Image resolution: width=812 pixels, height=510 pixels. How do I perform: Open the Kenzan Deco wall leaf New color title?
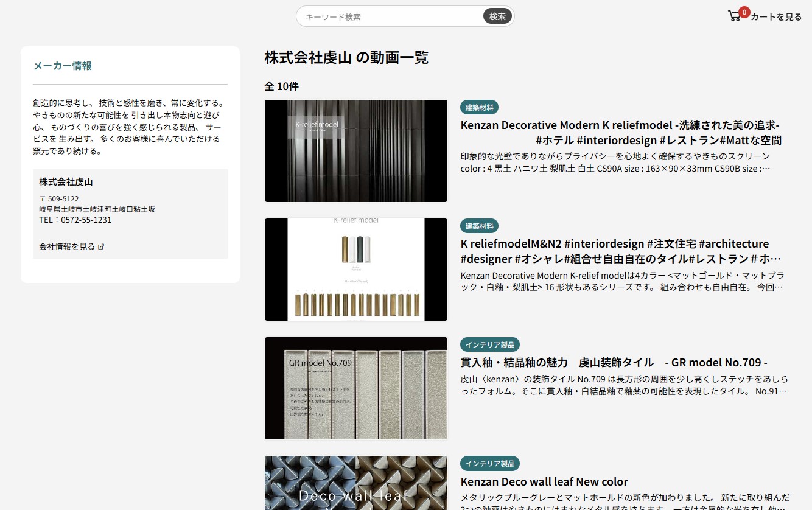pyautogui.click(x=544, y=481)
